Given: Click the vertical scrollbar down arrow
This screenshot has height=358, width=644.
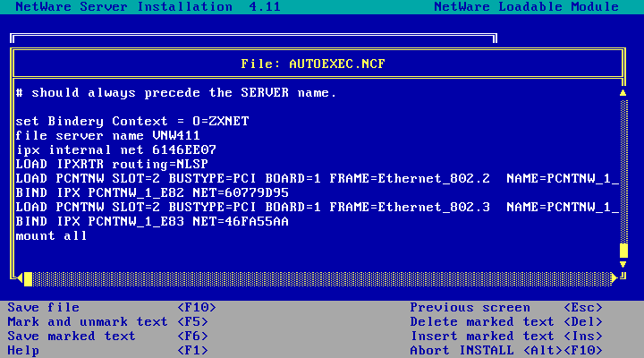Looking at the screenshot, I should click(x=623, y=264).
